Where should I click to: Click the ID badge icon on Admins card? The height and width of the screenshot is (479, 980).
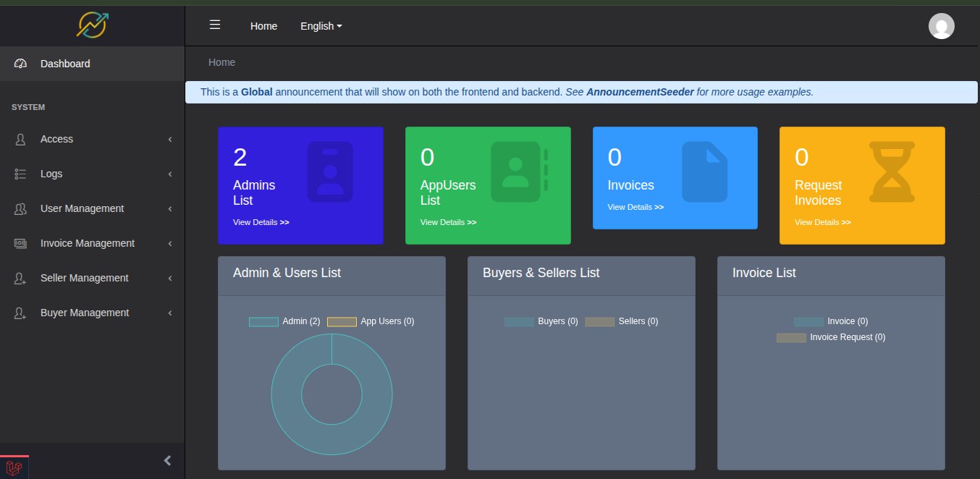pyautogui.click(x=330, y=171)
